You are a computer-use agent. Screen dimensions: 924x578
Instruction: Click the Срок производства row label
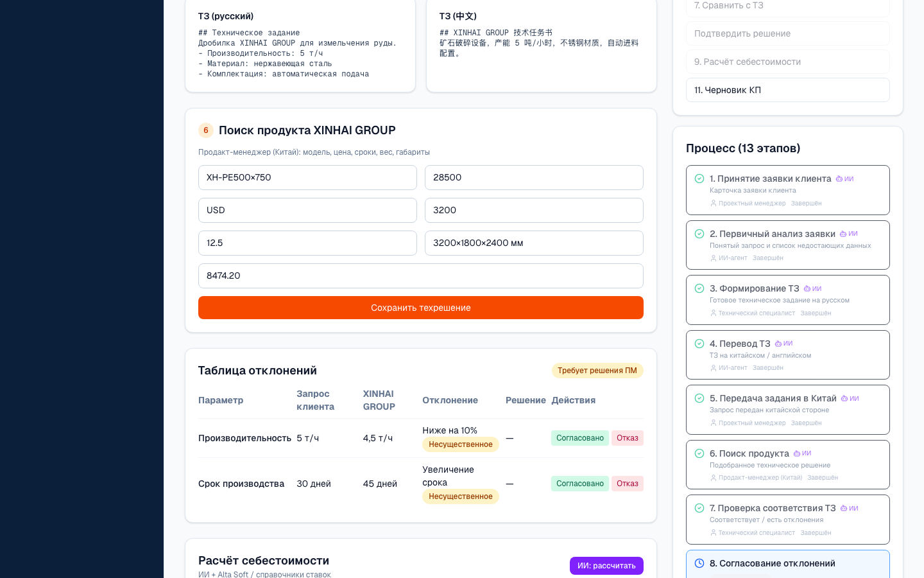(241, 484)
